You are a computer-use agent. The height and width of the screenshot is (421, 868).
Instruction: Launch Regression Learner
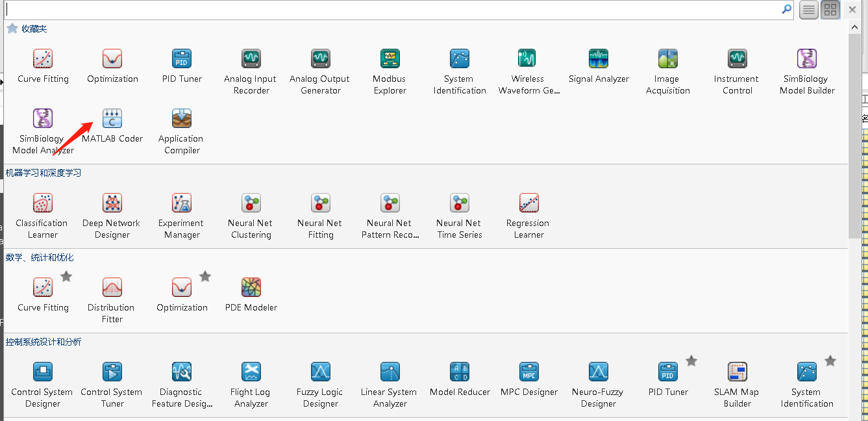pyautogui.click(x=528, y=216)
